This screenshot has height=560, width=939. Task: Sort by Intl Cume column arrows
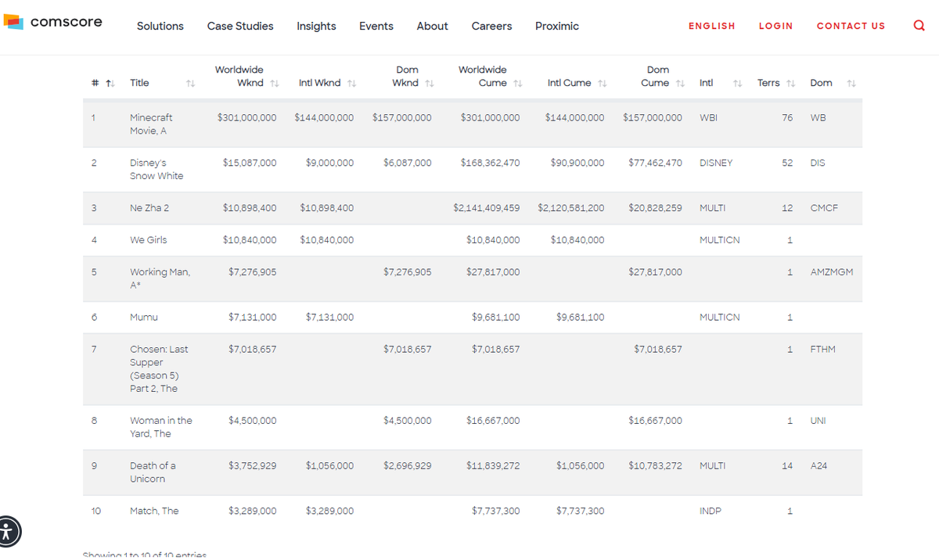603,83
